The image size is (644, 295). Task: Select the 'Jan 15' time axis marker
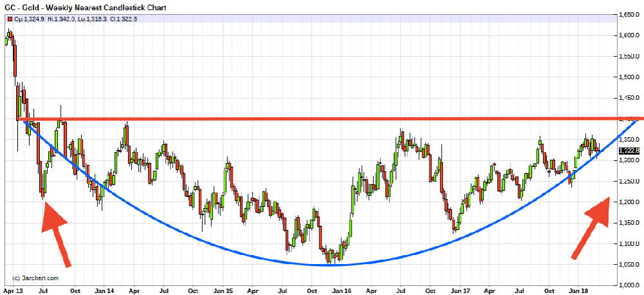tap(222, 290)
